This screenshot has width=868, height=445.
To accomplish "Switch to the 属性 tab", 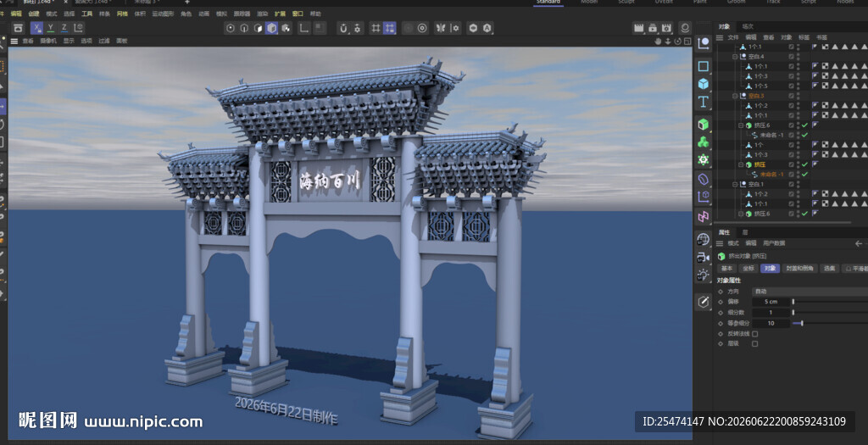I will [x=724, y=232].
